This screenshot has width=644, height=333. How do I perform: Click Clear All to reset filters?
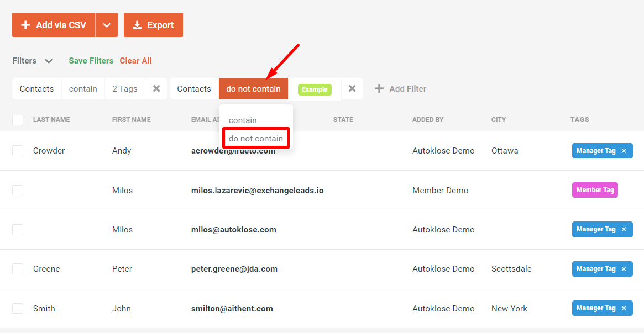pyautogui.click(x=135, y=61)
